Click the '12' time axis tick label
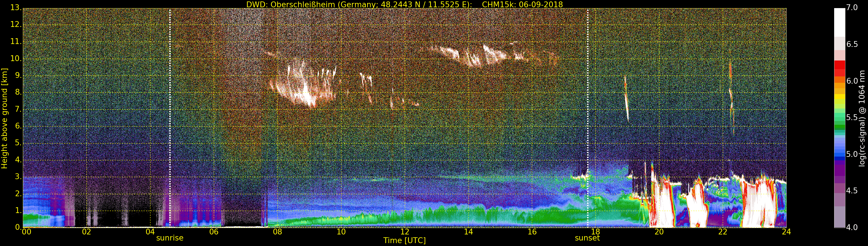The width and height of the screenshot is (868, 246). tap(405, 232)
